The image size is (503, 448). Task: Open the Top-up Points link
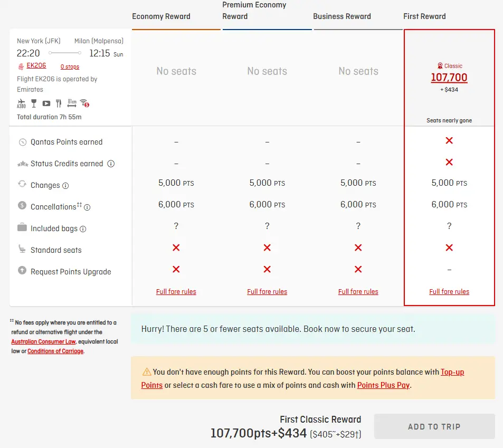pos(452,372)
